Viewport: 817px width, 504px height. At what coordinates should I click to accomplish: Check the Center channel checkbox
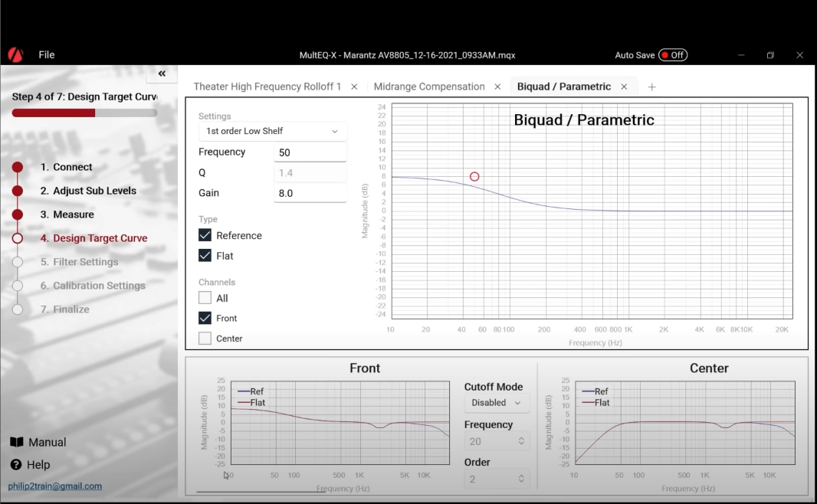coord(205,338)
